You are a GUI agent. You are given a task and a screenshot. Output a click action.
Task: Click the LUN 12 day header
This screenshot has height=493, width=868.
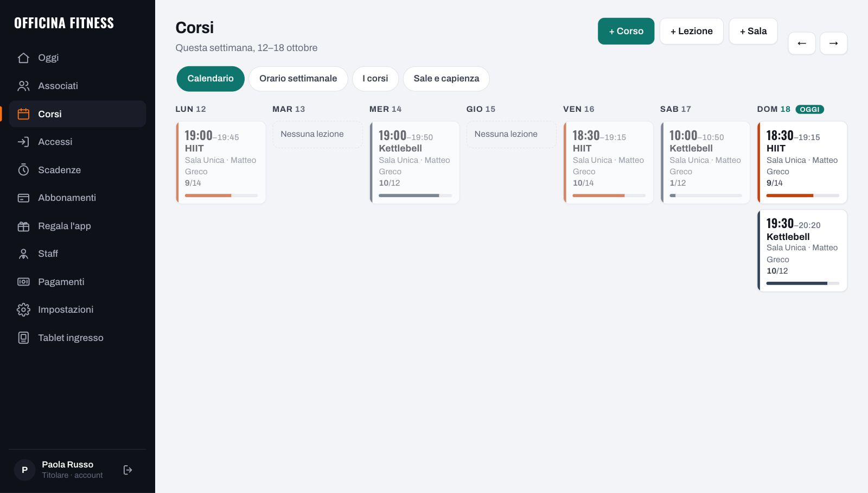point(190,109)
